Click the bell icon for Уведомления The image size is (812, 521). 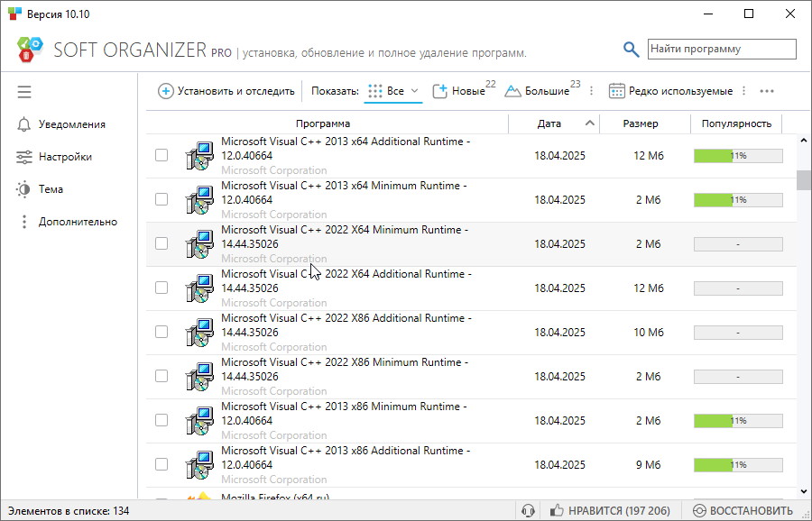(x=23, y=124)
